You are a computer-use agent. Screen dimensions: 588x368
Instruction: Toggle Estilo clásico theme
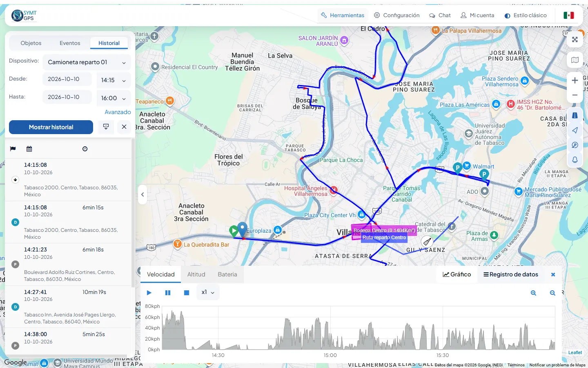pyautogui.click(x=526, y=15)
